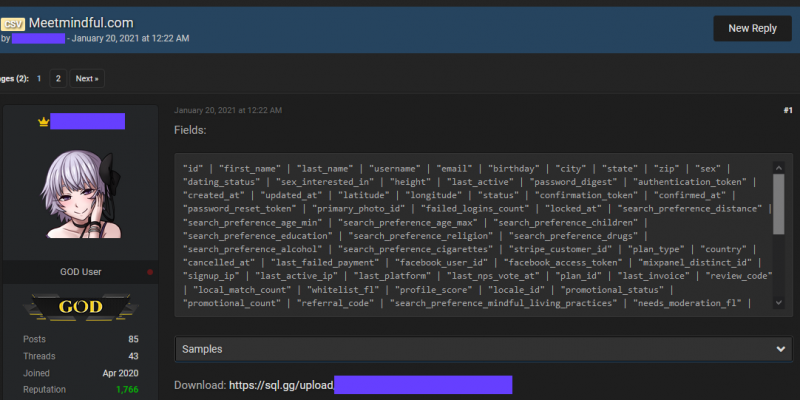Click the 1,766 reputation value

coord(127,390)
